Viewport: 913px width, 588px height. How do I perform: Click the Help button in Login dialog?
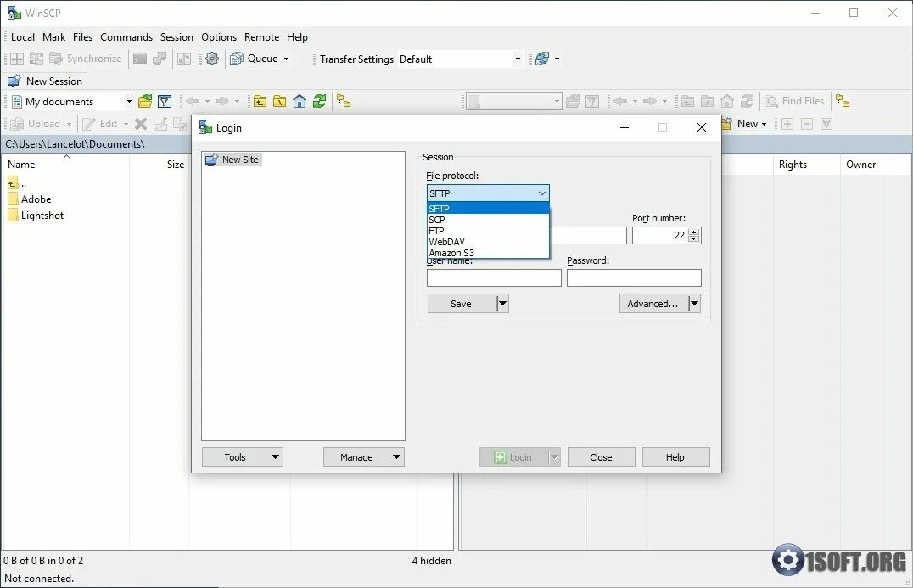pyautogui.click(x=675, y=457)
